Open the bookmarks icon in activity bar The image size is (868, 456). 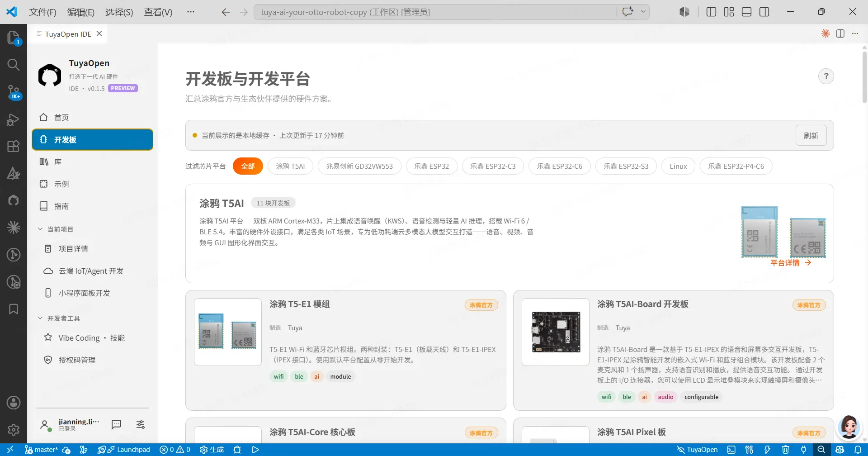(14, 309)
